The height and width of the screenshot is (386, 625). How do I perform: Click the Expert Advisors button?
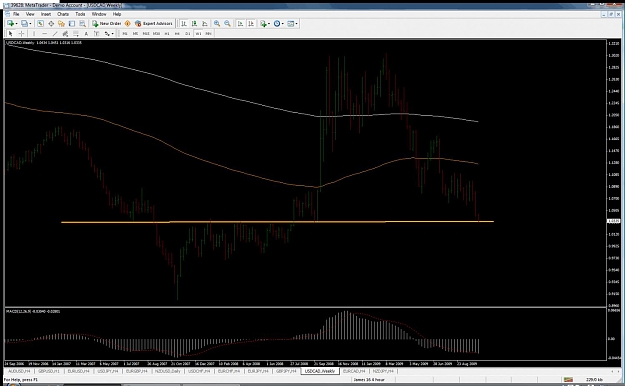pos(153,24)
